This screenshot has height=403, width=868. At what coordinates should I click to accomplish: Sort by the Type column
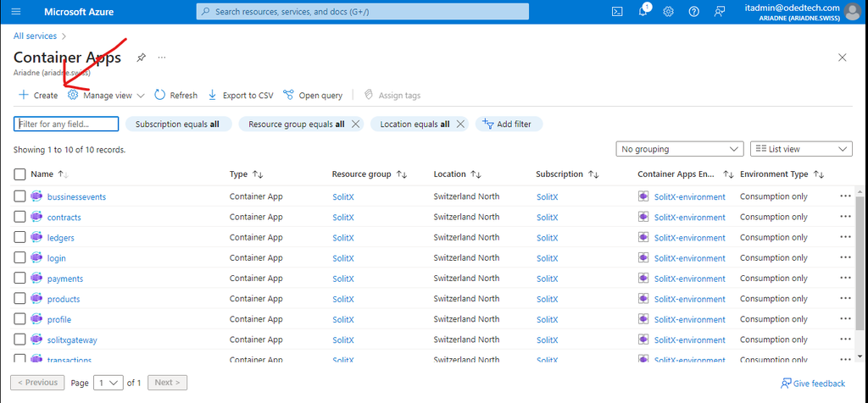coord(247,174)
